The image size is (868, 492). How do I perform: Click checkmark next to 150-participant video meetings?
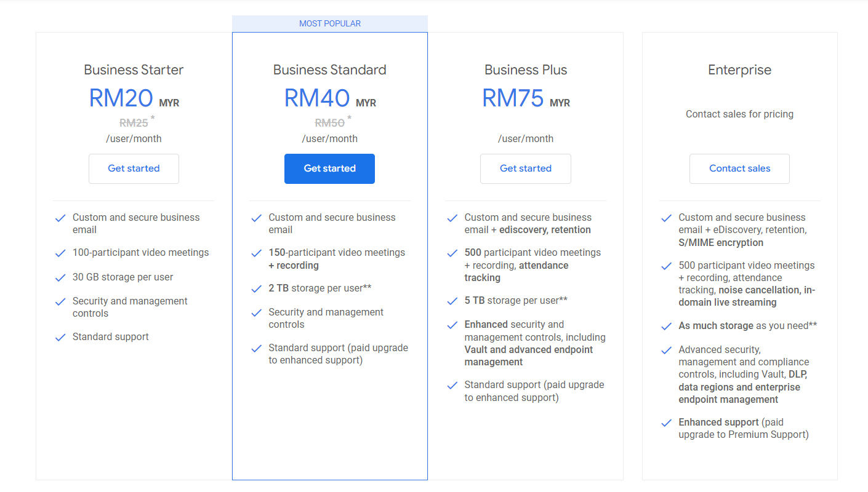(x=257, y=253)
